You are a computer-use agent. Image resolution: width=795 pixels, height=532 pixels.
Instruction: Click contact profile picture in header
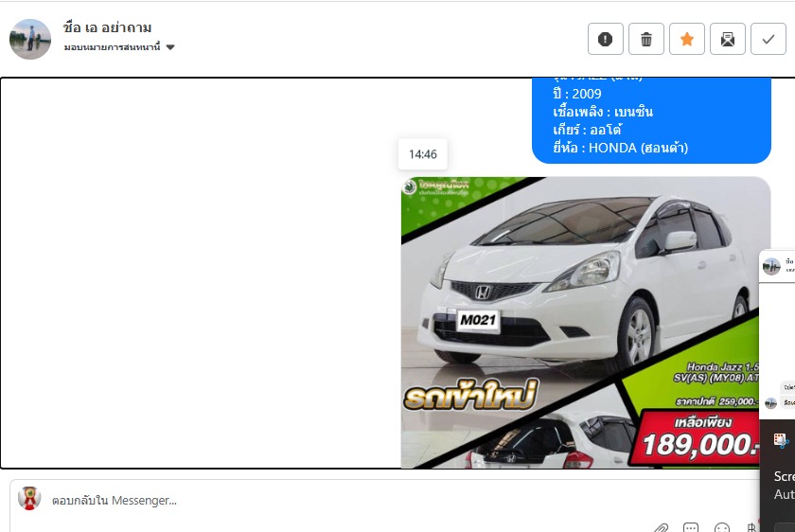30,39
